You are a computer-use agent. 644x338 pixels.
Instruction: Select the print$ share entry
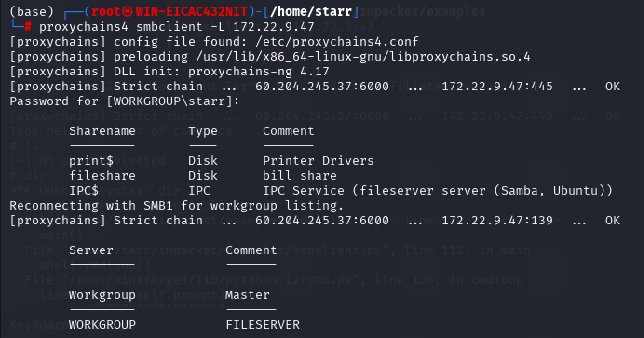click(91, 161)
